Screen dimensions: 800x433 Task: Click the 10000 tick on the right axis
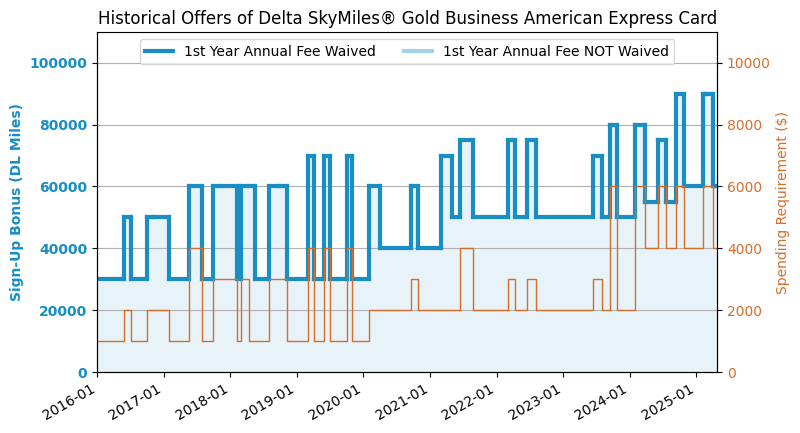(746, 63)
